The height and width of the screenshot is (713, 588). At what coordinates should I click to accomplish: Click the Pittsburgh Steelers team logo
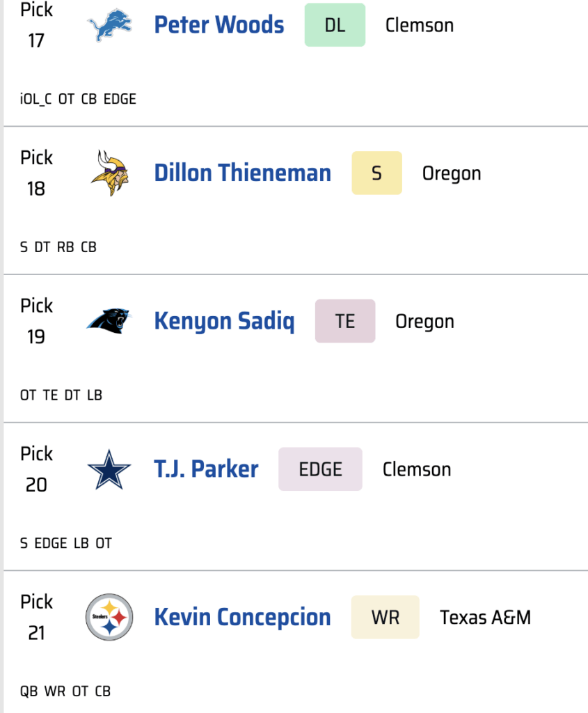pyautogui.click(x=109, y=617)
